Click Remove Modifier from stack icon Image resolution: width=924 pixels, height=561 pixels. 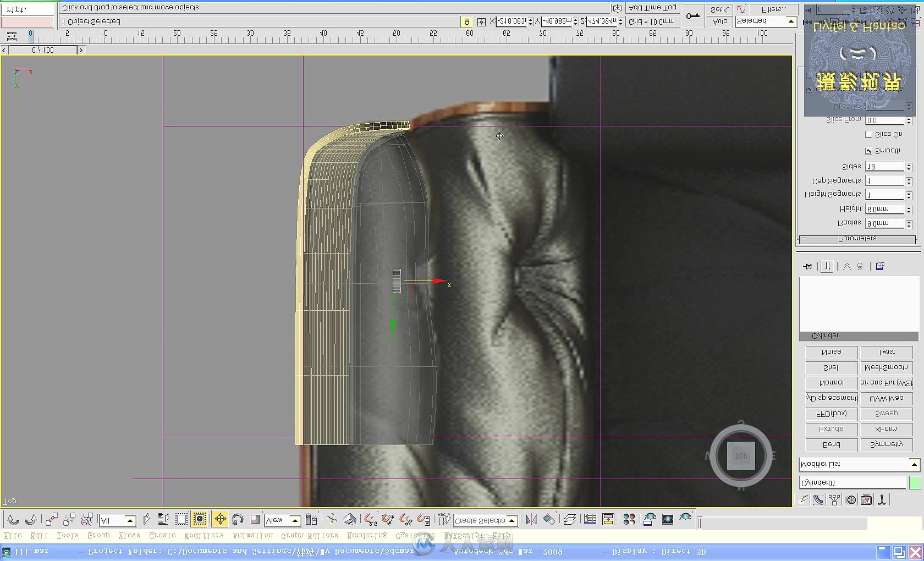[860, 267]
